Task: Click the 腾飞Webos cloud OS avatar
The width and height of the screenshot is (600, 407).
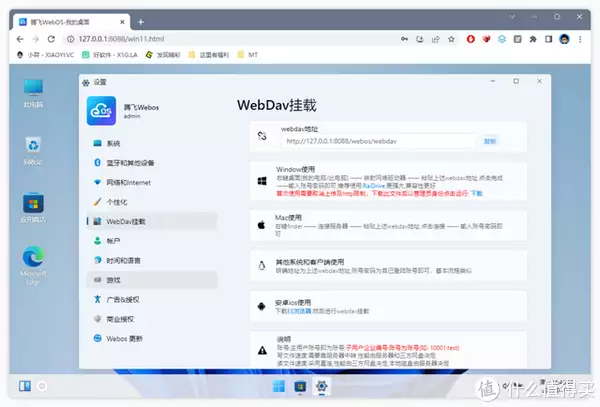Action: [x=101, y=111]
